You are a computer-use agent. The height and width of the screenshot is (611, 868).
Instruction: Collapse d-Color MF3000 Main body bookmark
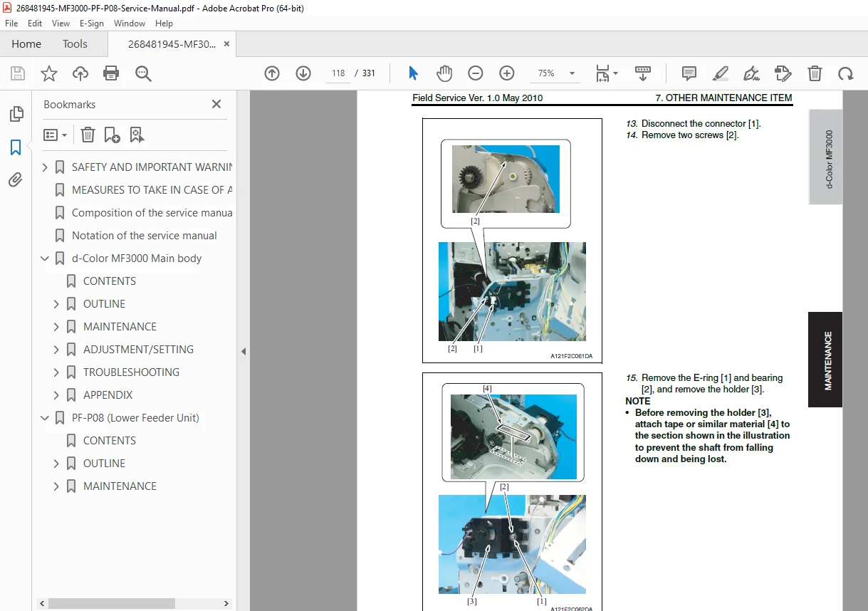coord(45,258)
